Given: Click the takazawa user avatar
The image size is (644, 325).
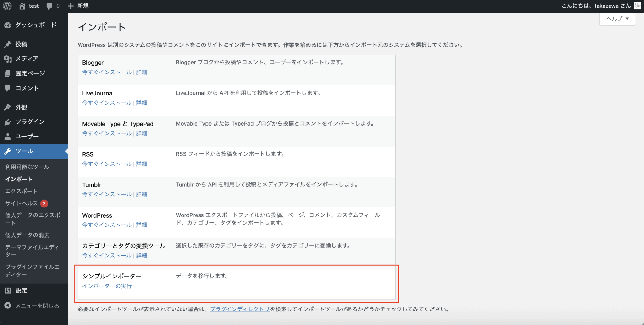Looking at the screenshot, I should click(x=637, y=6).
